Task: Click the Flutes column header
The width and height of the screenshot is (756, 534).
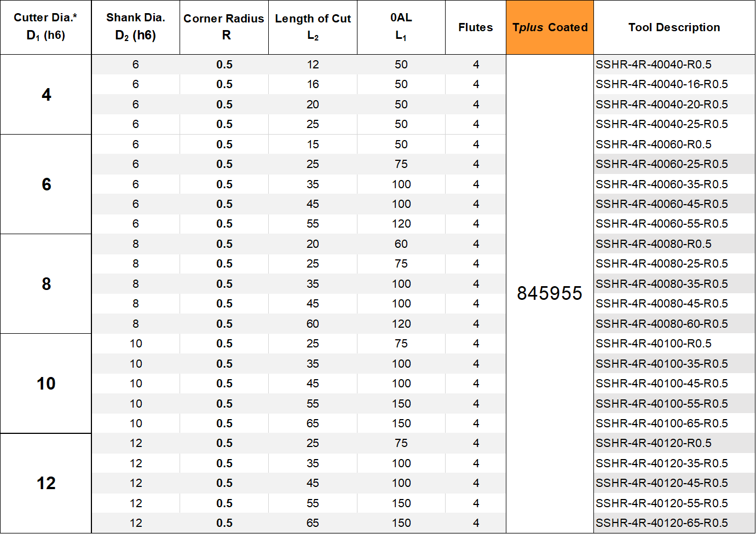Action: tap(475, 27)
